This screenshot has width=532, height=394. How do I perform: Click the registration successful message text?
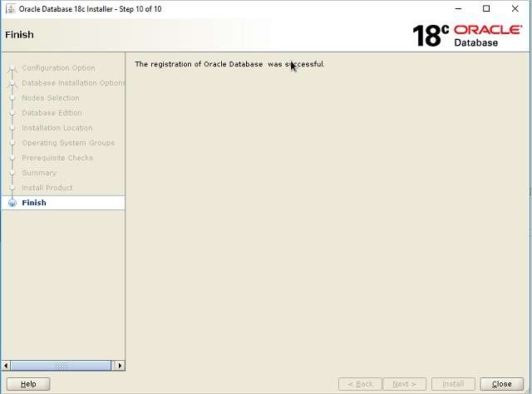[x=229, y=64]
